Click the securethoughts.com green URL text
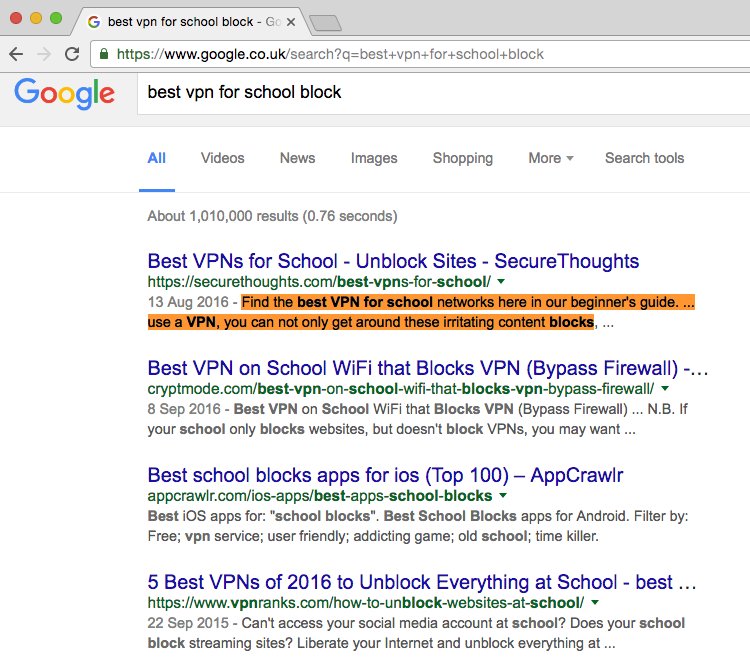Viewport: 750px width, 667px height. coord(319,282)
